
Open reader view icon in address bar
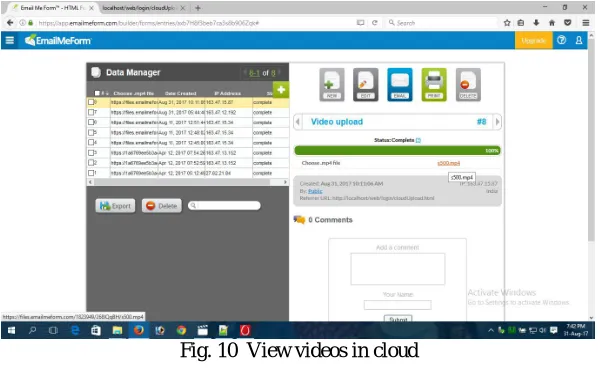coord(360,23)
